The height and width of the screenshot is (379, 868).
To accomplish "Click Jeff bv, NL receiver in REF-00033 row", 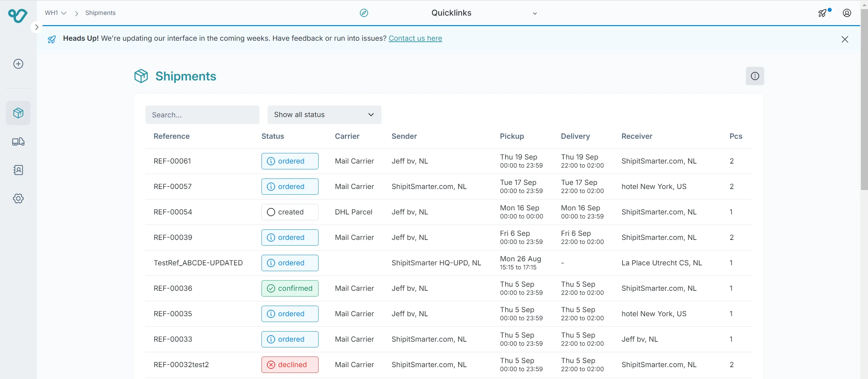I will pos(639,339).
